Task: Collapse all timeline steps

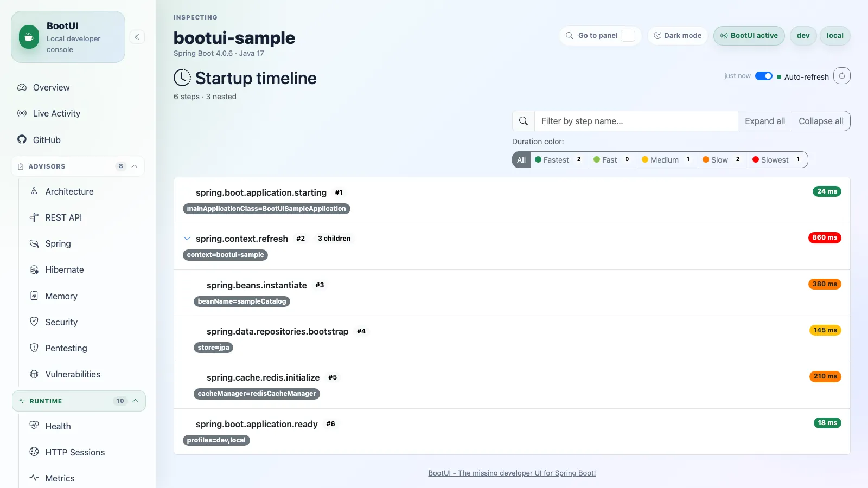Action: [x=821, y=121]
